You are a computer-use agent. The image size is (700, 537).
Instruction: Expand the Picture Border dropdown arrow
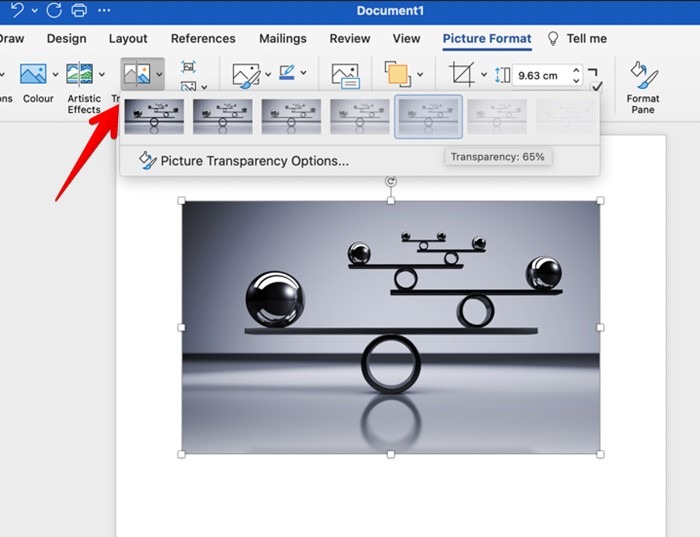tap(303, 72)
